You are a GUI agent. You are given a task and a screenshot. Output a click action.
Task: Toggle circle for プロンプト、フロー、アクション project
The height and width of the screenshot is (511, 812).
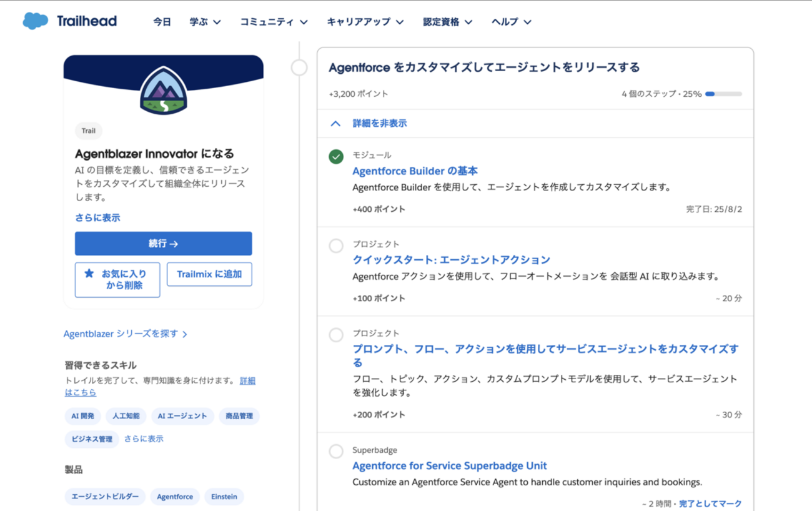tap(336, 335)
